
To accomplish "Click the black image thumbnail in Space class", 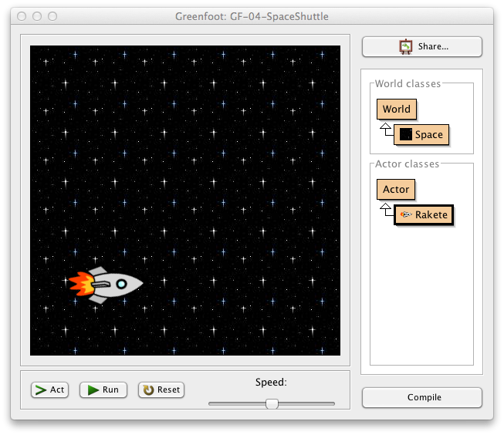I will pos(405,134).
